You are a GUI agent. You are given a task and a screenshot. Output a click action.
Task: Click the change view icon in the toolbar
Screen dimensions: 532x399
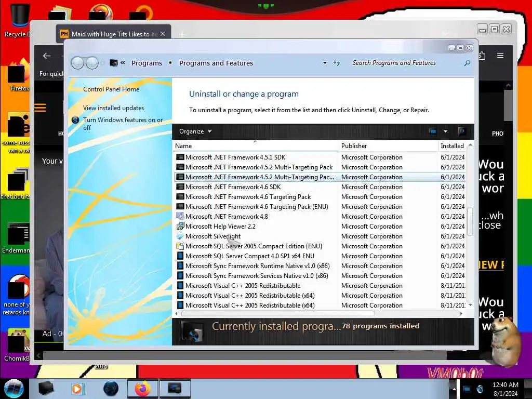pyautogui.click(x=433, y=131)
